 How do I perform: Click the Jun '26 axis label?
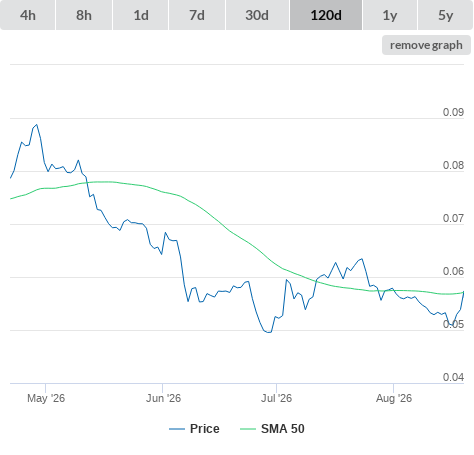coord(163,398)
